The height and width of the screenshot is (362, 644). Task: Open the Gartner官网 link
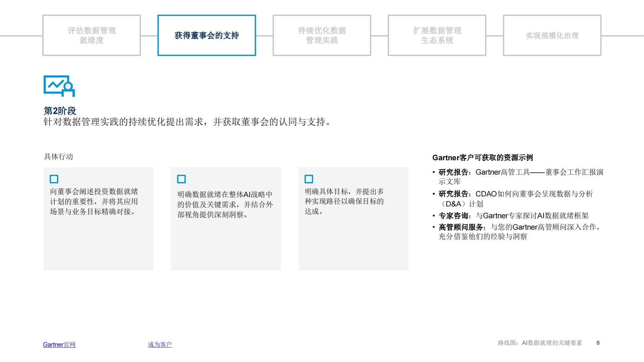point(59,344)
